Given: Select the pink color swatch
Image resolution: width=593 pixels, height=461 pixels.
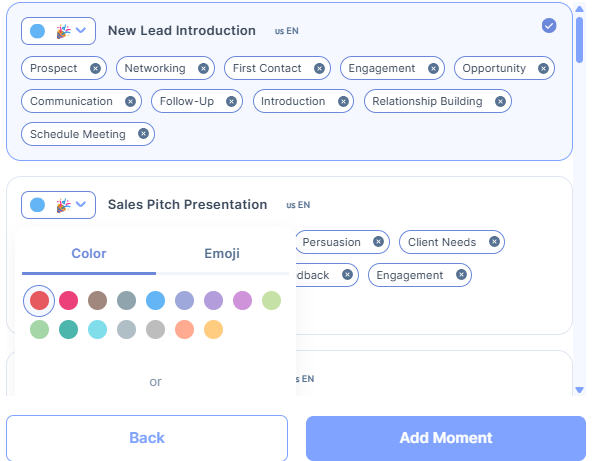Looking at the screenshot, I should (68, 301).
